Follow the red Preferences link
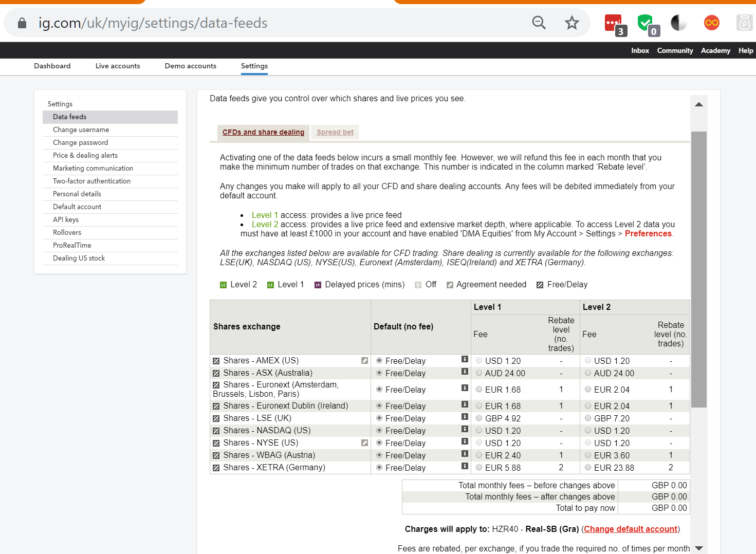The width and height of the screenshot is (756, 554). (648, 233)
